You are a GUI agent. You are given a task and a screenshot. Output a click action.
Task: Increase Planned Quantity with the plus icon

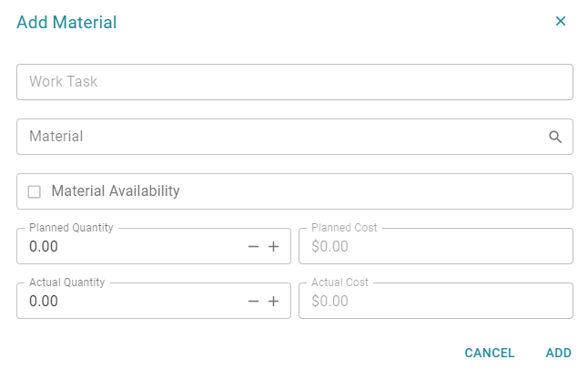[273, 247]
